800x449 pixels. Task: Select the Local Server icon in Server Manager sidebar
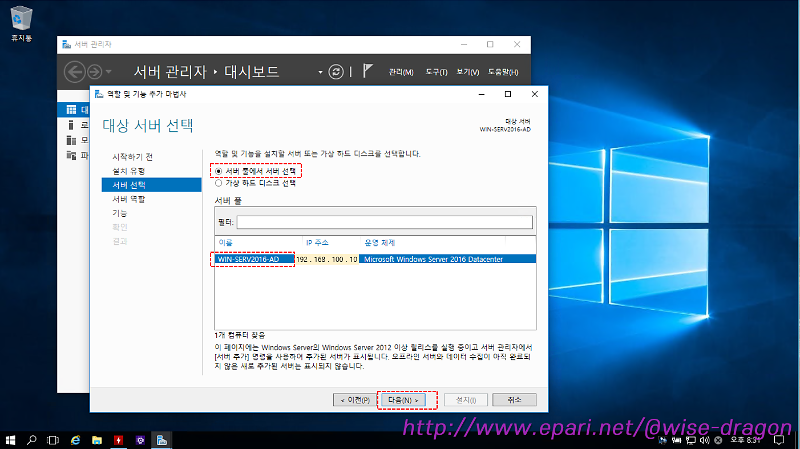tap(71, 125)
